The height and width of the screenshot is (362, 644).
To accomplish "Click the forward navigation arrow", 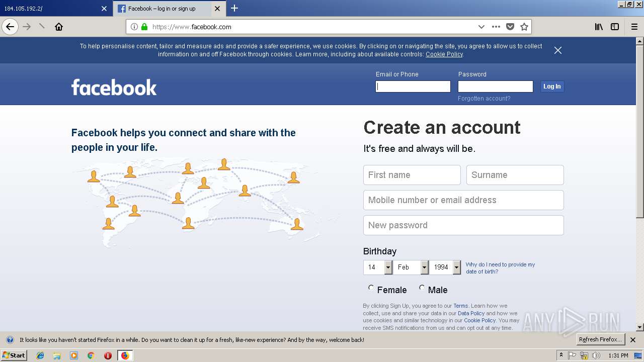I will pyautogui.click(x=27, y=27).
